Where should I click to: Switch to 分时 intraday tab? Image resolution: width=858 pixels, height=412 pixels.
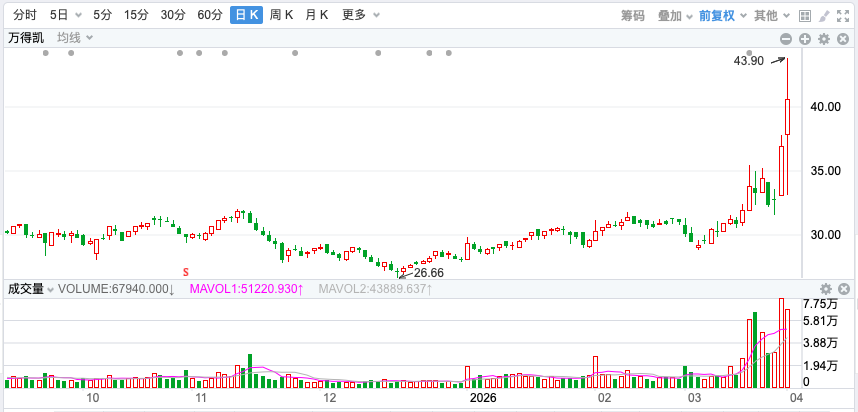(x=25, y=15)
